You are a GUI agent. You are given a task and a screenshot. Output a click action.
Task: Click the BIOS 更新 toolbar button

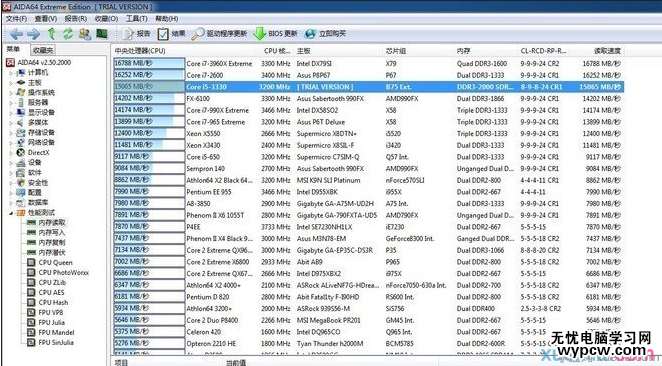[275, 34]
